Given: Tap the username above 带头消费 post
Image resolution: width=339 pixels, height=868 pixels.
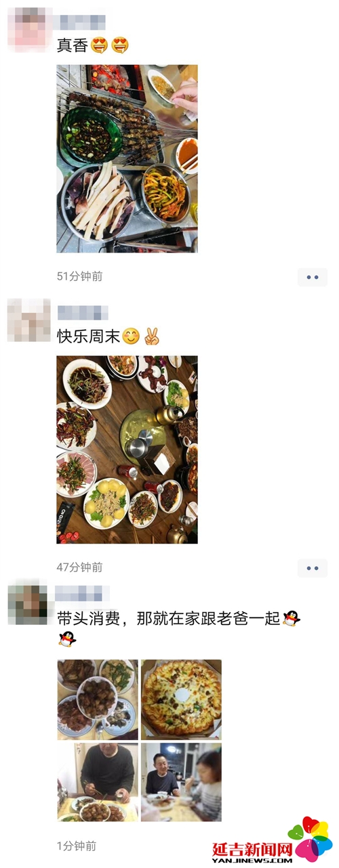Looking at the screenshot, I should click(82, 594).
